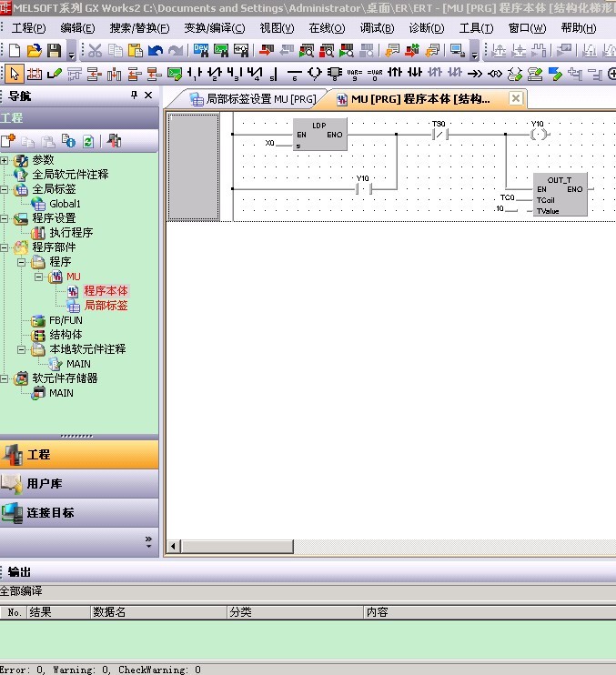Expand the 参数 tree node
Screen dimensions: 616x675
coord(5,160)
